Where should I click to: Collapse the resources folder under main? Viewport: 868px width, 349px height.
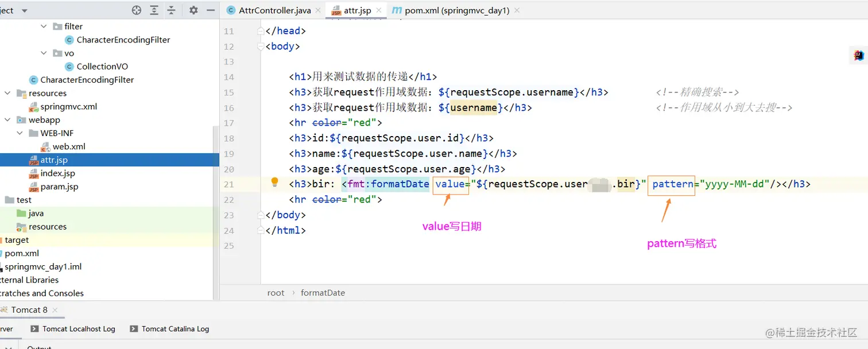coord(7,93)
